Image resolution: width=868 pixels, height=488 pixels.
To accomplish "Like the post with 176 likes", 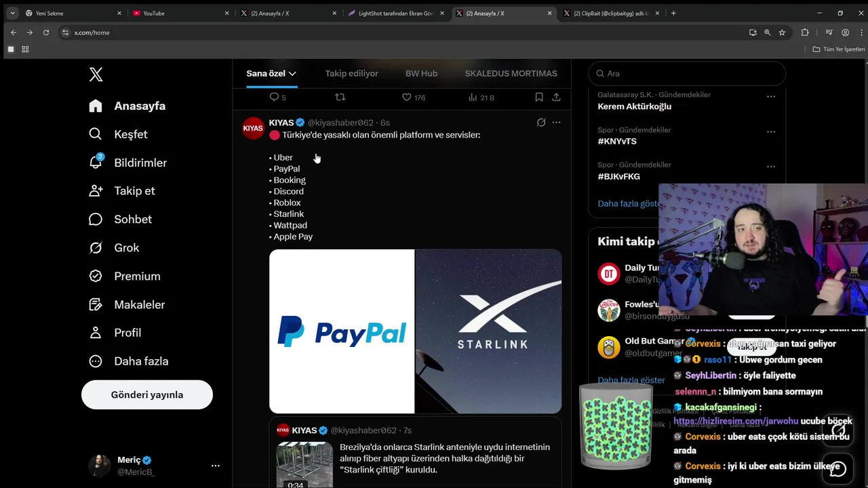I will pos(406,98).
